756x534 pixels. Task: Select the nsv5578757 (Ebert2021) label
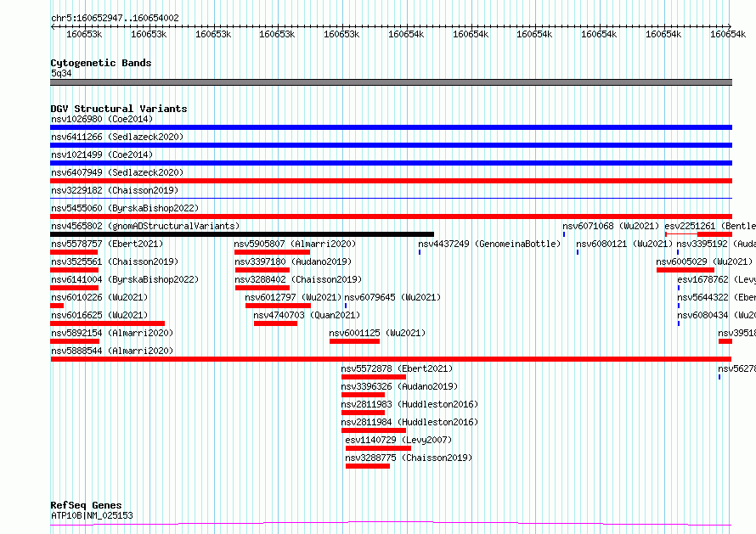(x=107, y=244)
